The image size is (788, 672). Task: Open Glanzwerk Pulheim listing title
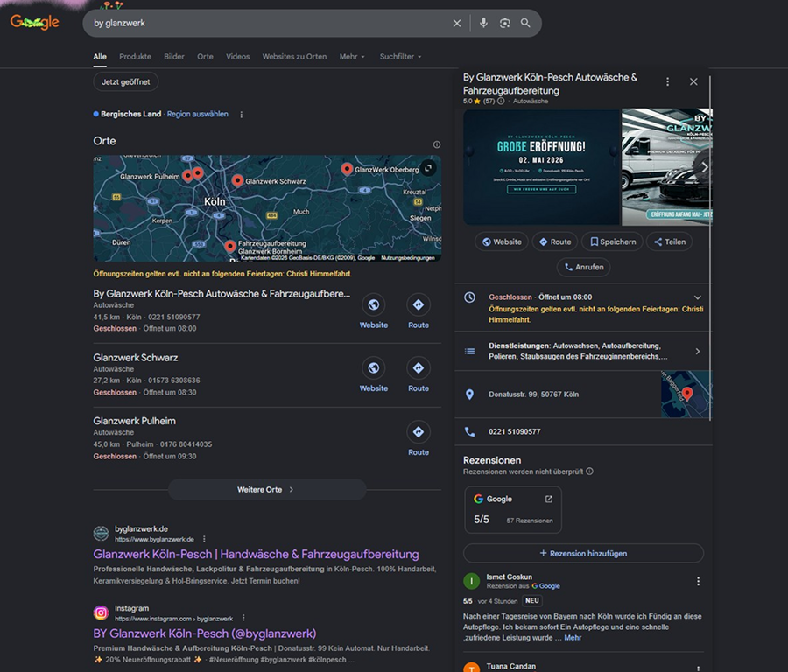134,421
